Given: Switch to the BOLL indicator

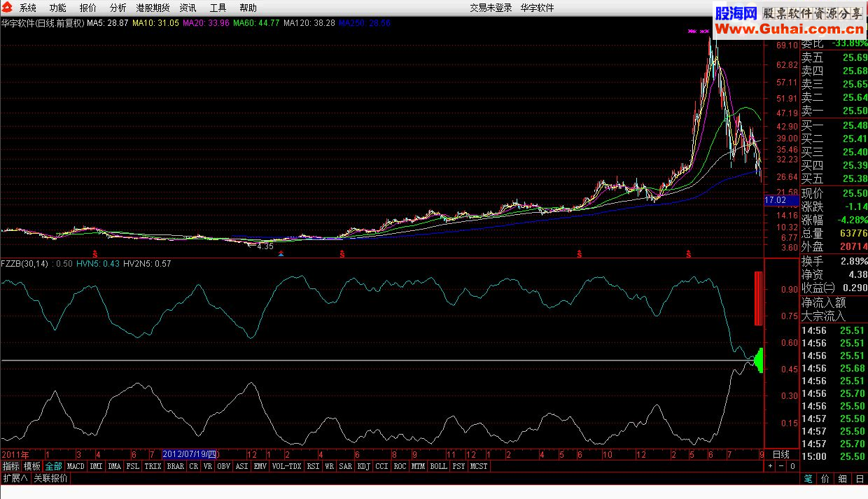Looking at the screenshot, I should [x=438, y=466].
